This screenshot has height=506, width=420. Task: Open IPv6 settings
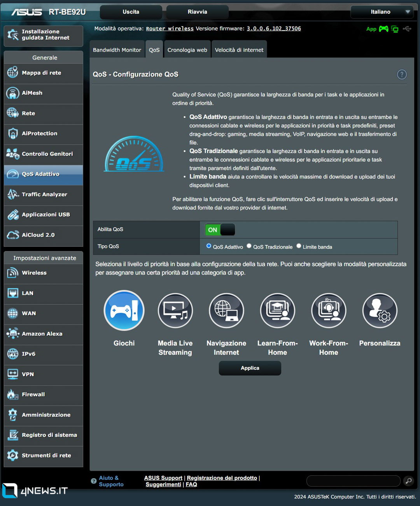click(x=43, y=354)
